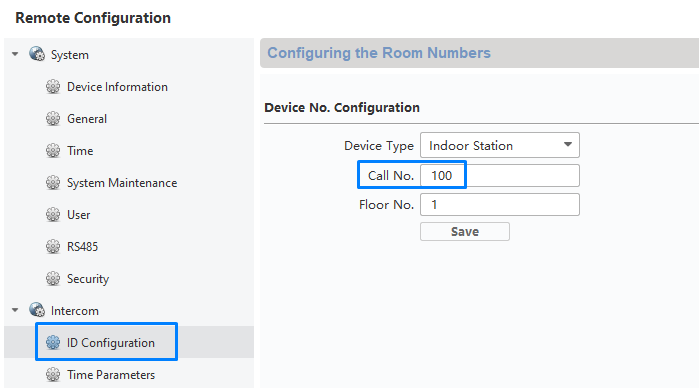Collapse the System tree node arrow
The height and width of the screenshot is (388, 699).
(x=15, y=54)
